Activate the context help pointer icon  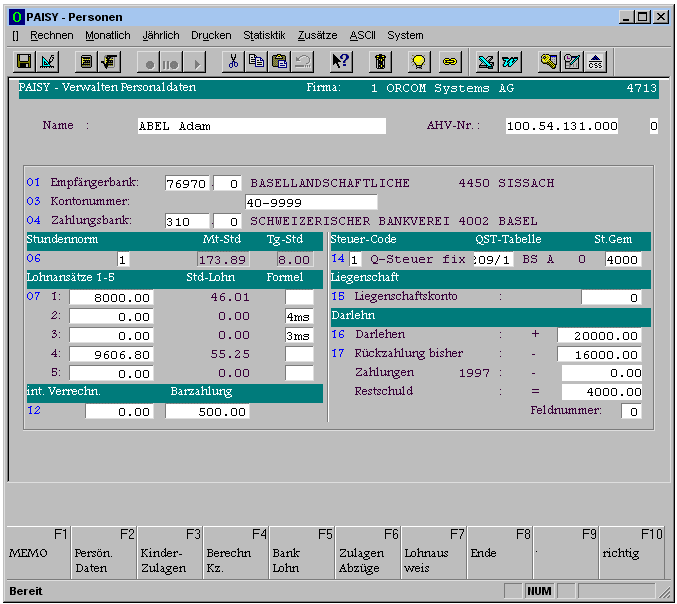(341, 62)
